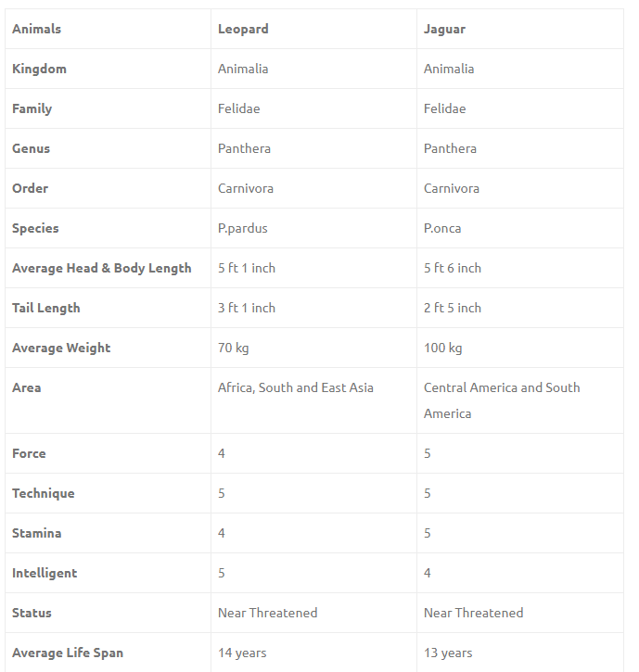This screenshot has height=672, width=639.
Task: Select the 3 ft 1 inch cell
Action: [x=246, y=308]
